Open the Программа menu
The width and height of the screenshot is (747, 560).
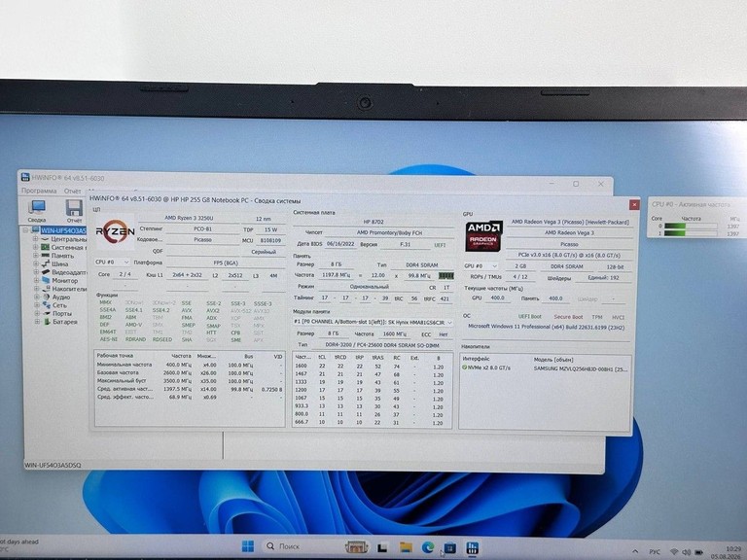point(39,191)
